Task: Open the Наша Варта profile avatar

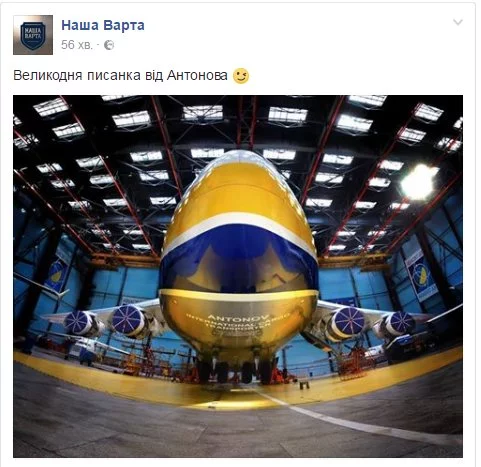Action: pos(33,35)
